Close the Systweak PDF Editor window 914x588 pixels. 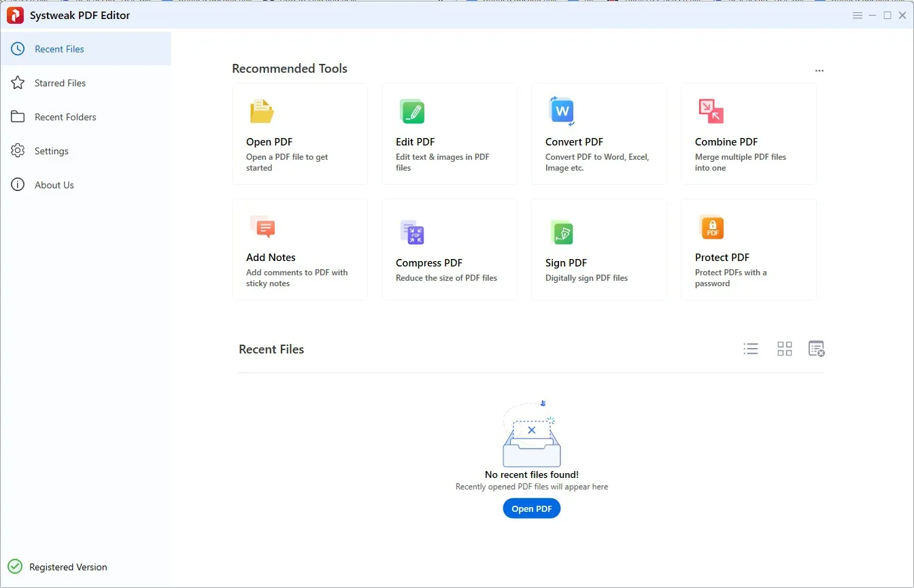click(902, 16)
